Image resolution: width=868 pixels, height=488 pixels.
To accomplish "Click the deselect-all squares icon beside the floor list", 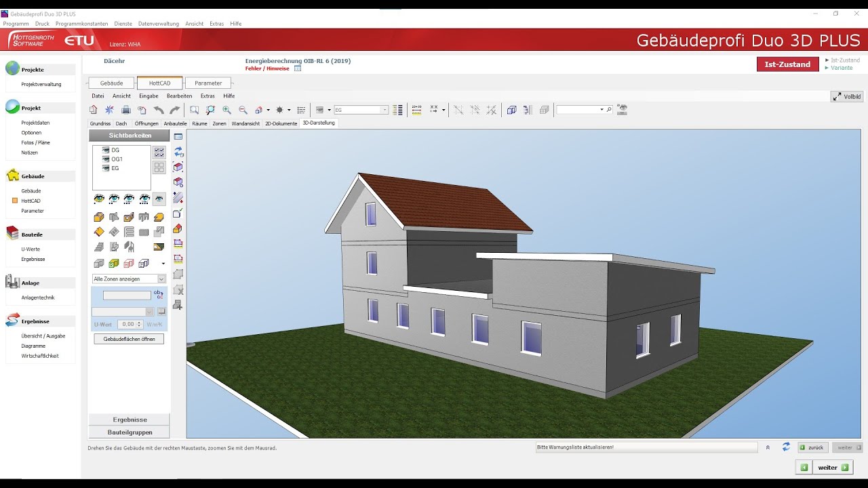I will point(159,167).
